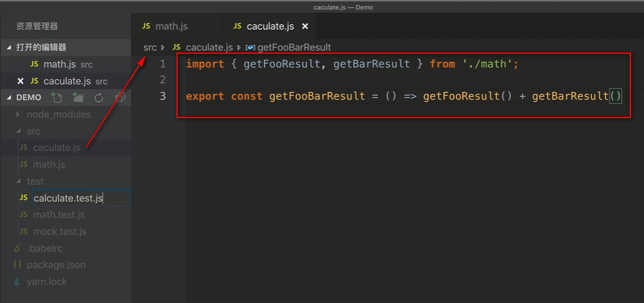Viewport: 644px width, 303px height.
Task: Expand the node_modules folder
Action: coord(18,114)
